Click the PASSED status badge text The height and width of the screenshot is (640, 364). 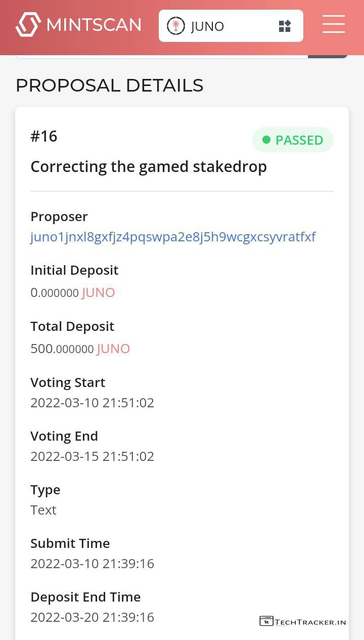[x=299, y=140]
